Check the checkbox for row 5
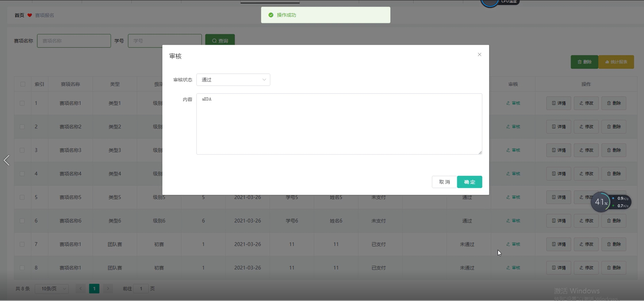The height and width of the screenshot is (301, 644). 22,197
